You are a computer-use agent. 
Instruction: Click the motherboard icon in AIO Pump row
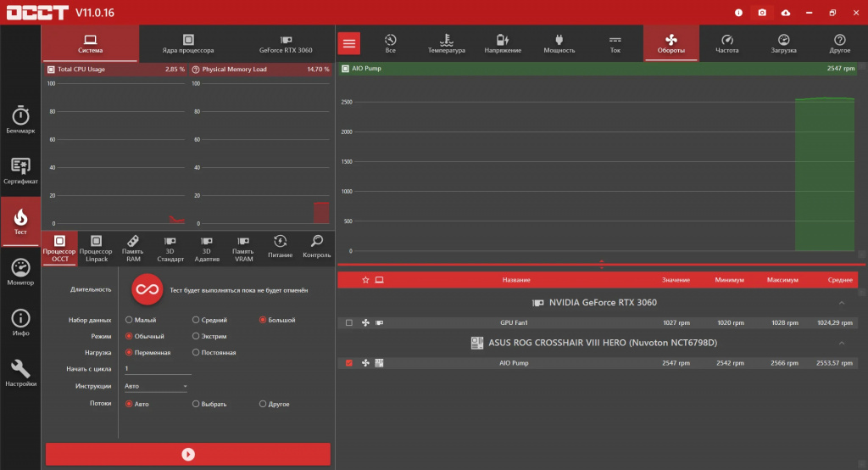pos(379,363)
